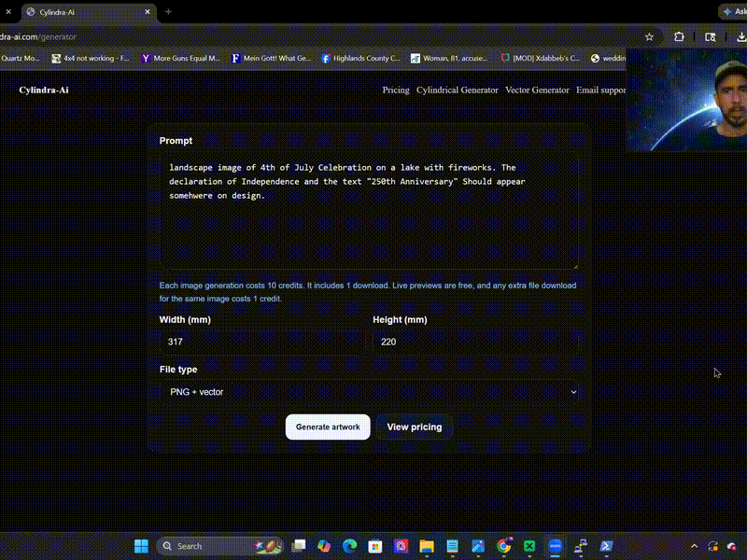Open the Zoom app in the taskbar
Screen dimensions: 747x560
(555, 546)
